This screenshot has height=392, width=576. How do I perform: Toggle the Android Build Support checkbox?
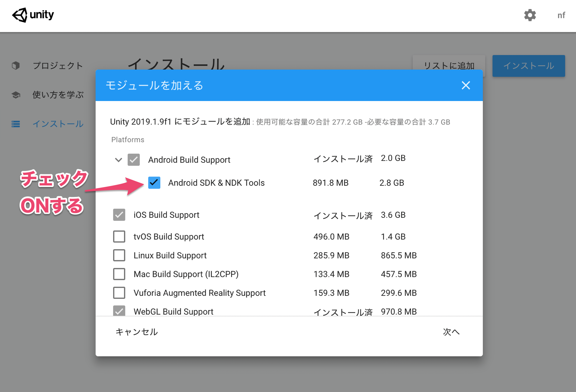(134, 160)
